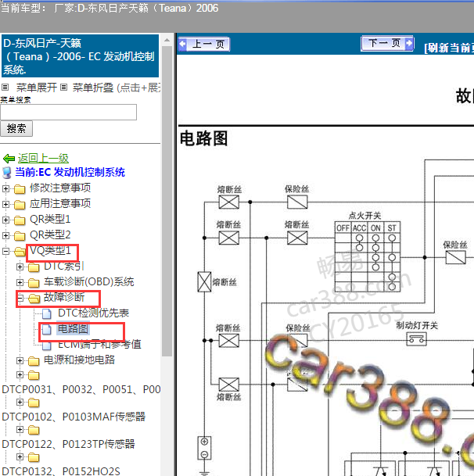This screenshot has height=476, width=474.
Task: Click 返回上一级 back link
Action: tap(43, 158)
